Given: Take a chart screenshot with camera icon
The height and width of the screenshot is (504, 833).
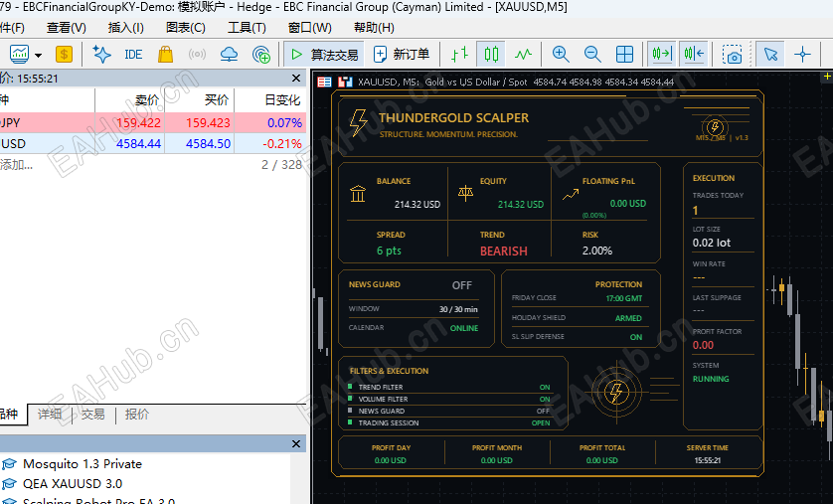Looking at the screenshot, I should [x=732, y=54].
